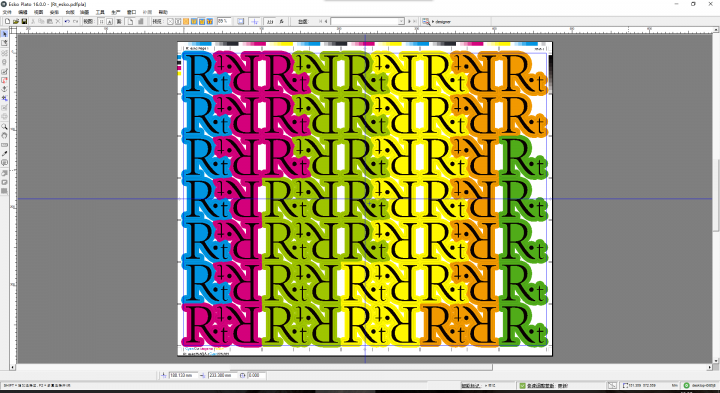Go to the previous station arrow
Screen dimensions: 720x393
pos(326,22)
